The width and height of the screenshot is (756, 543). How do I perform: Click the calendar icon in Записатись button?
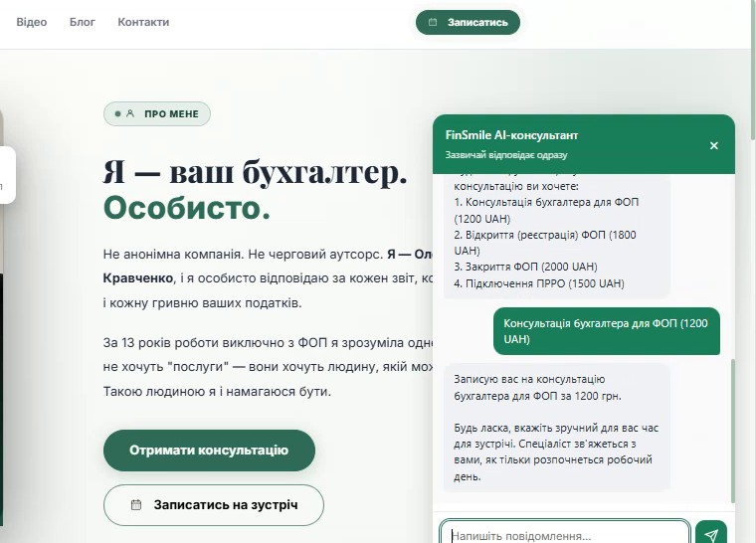point(433,22)
